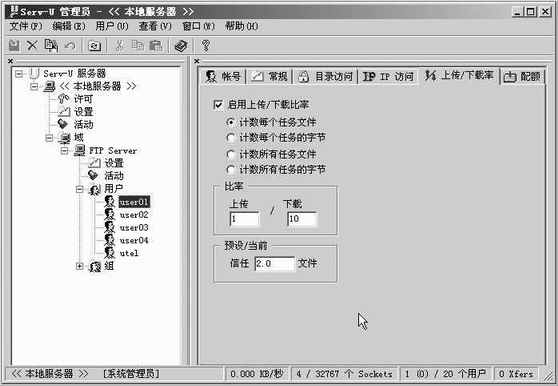Click the 信任 credit input field

[x=275, y=264]
